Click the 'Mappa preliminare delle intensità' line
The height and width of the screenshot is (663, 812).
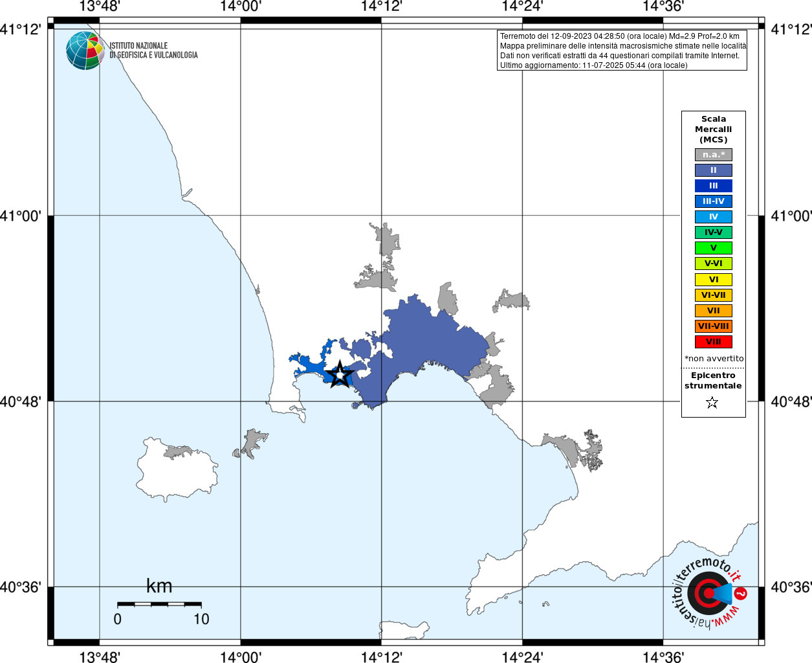(x=623, y=46)
